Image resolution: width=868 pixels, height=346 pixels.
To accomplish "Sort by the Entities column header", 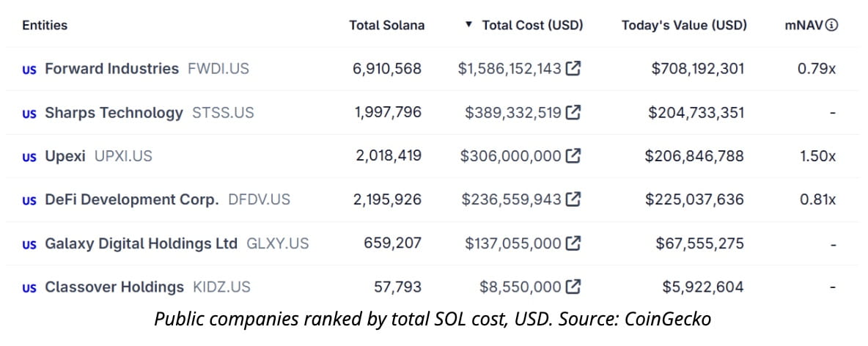I will click(x=45, y=25).
